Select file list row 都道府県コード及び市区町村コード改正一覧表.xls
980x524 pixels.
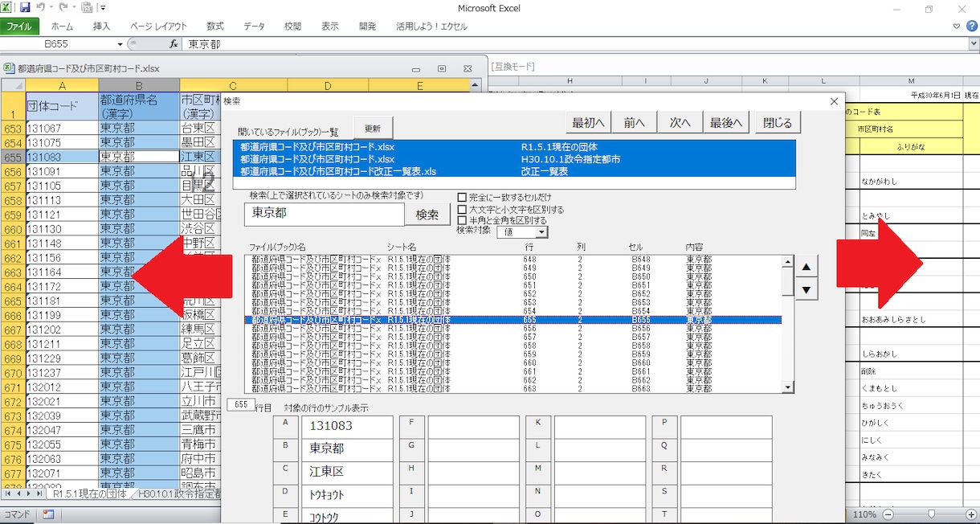click(x=514, y=171)
